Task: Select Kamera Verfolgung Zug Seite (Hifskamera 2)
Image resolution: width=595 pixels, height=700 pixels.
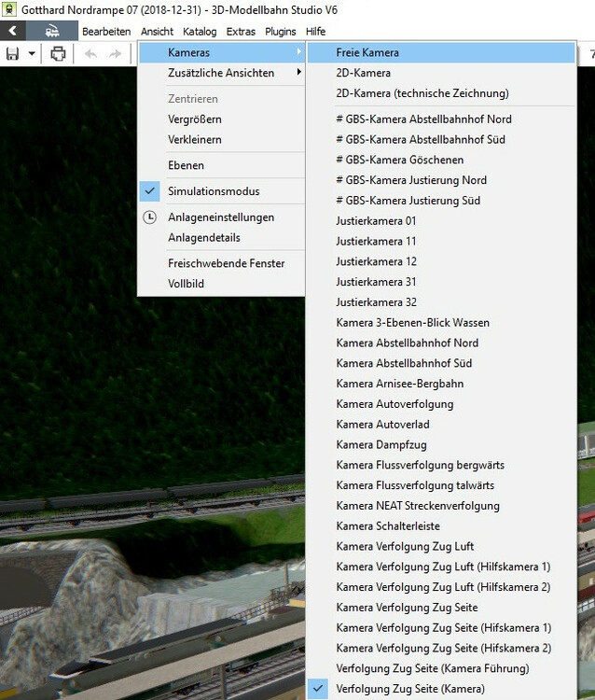Action: pyautogui.click(x=441, y=648)
